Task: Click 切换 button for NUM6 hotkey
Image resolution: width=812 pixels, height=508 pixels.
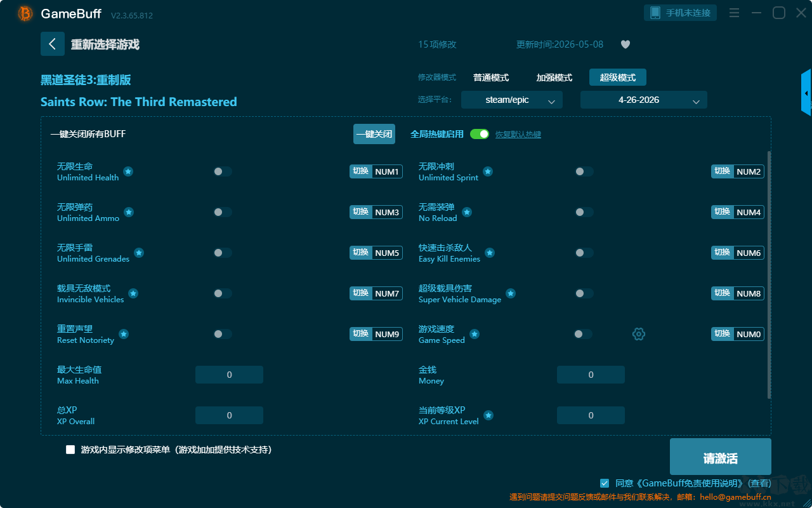Action: coord(722,253)
